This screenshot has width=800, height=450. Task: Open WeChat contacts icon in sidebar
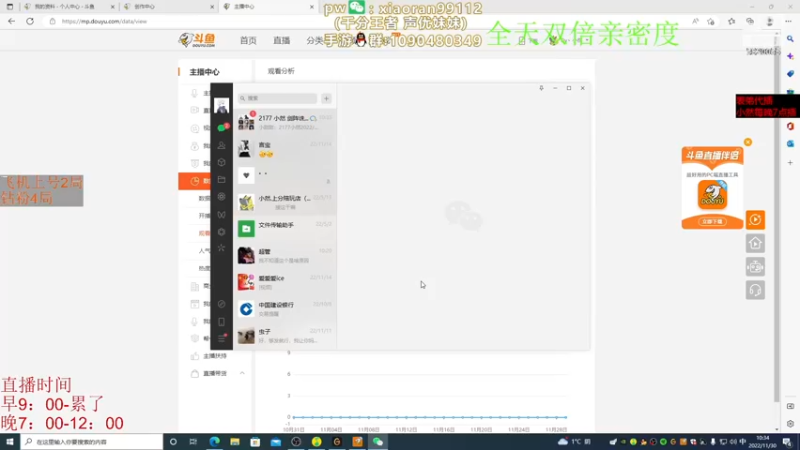tap(221, 145)
